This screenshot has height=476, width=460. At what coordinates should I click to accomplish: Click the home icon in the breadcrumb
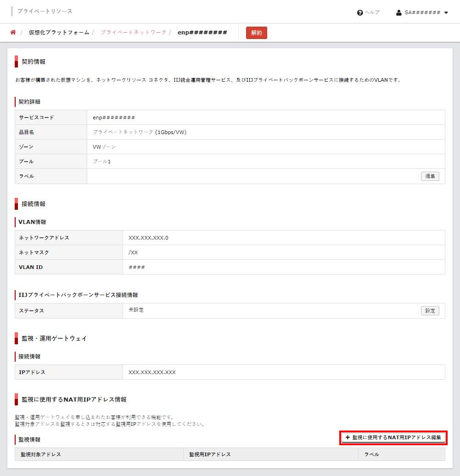[13, 33]
